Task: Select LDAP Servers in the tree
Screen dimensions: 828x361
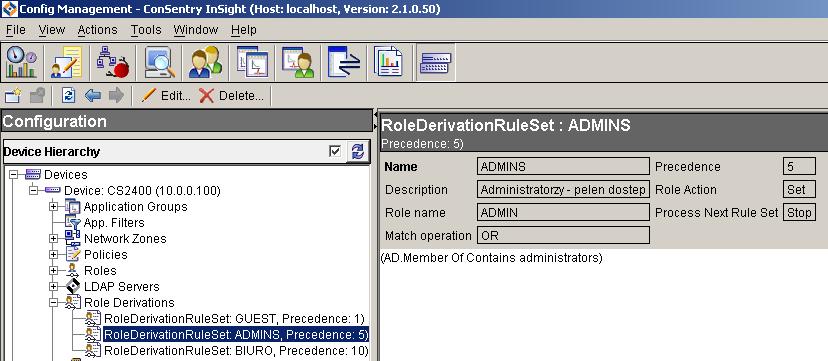Action: click(121, 287)
